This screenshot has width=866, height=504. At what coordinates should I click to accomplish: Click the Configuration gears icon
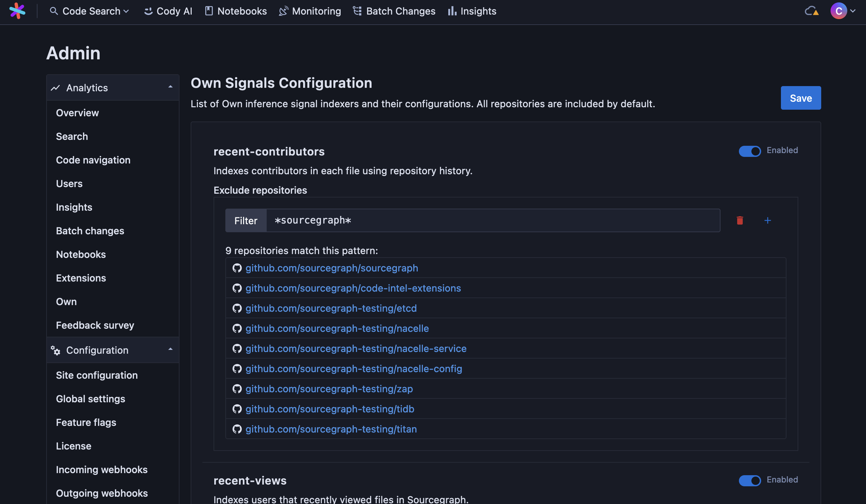[56, 350]
